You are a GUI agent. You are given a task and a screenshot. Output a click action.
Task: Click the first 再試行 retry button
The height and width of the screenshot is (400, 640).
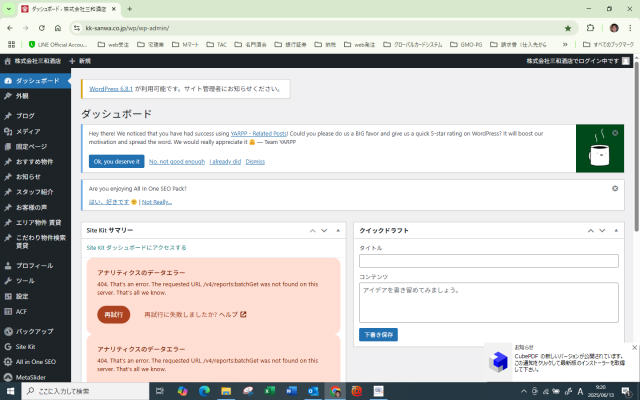113,315
